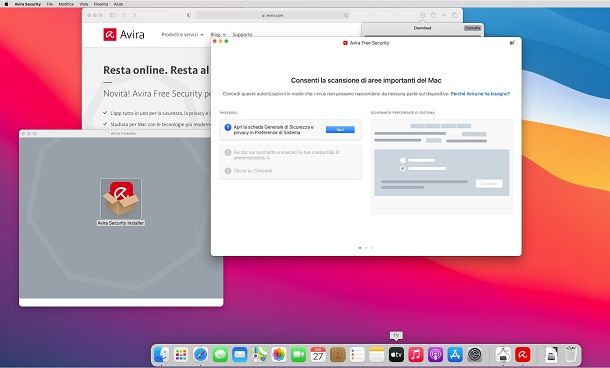The height and width of the screenshot is (368, 610).
Task: Reload the page in Safari
Action: 346,15
